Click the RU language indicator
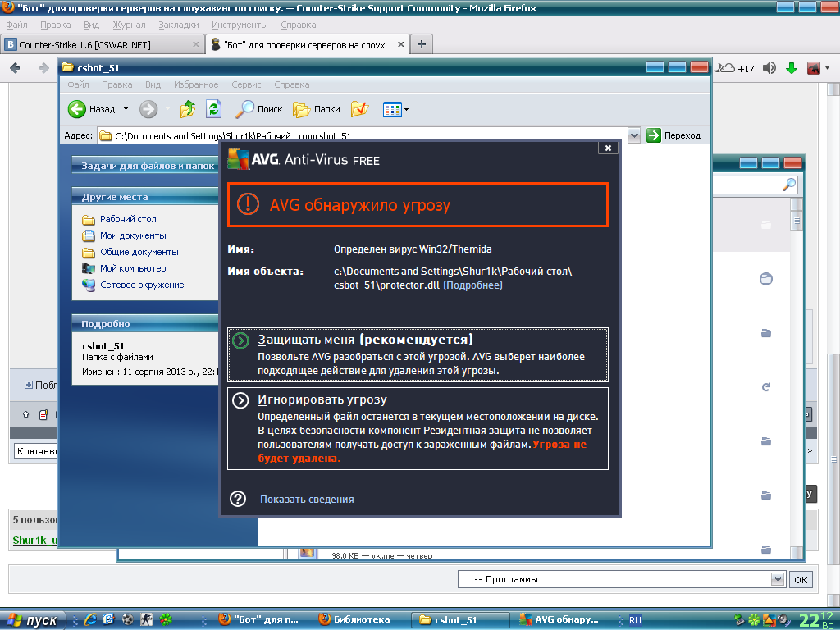The image size is (840, 630). (635, 620)
